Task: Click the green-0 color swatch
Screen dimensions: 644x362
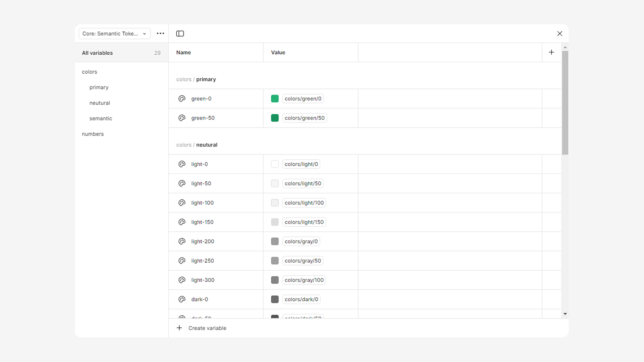Action: pos(275,99)
